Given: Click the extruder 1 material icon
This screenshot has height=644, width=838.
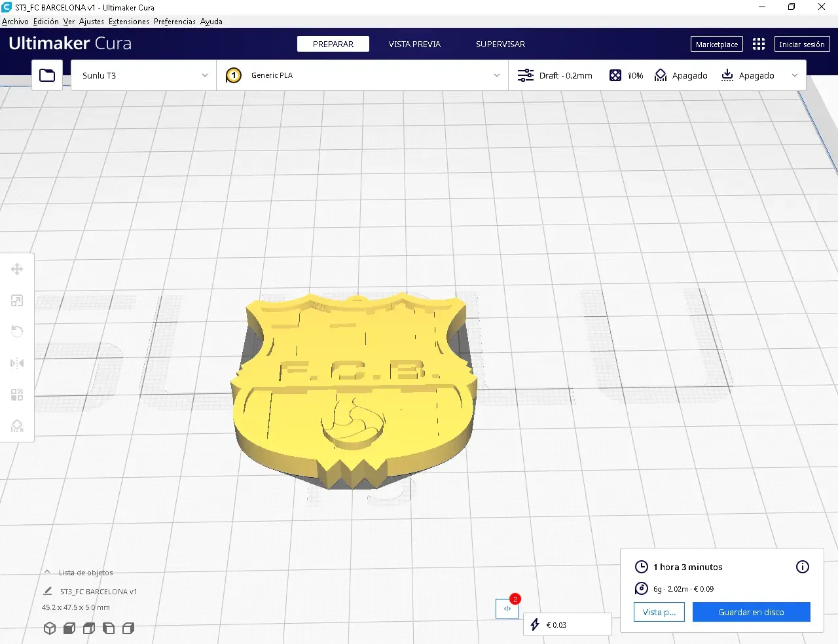Looking at the screenshot, I should pos(234,75).
